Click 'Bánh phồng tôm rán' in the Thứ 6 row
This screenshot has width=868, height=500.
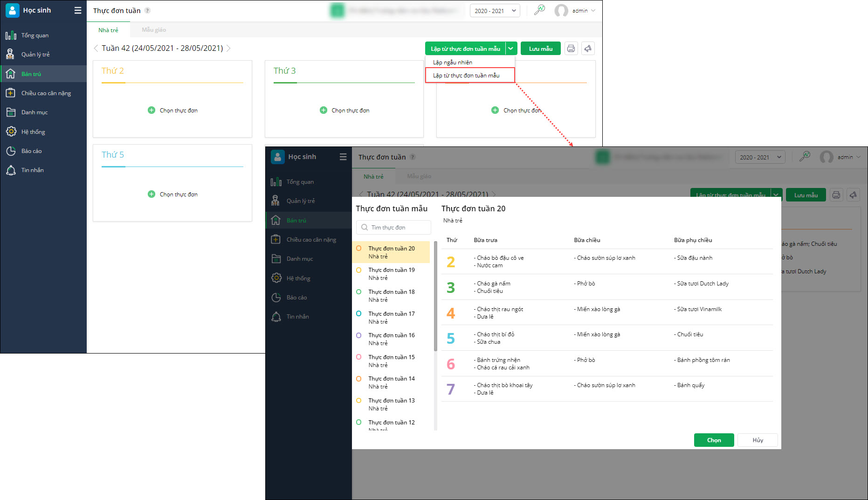pos(702,360)
